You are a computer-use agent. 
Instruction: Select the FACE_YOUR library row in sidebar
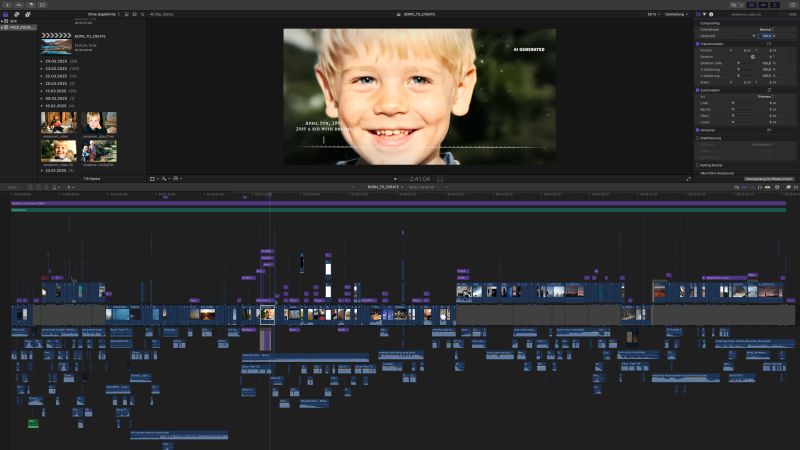click(18, 27)
